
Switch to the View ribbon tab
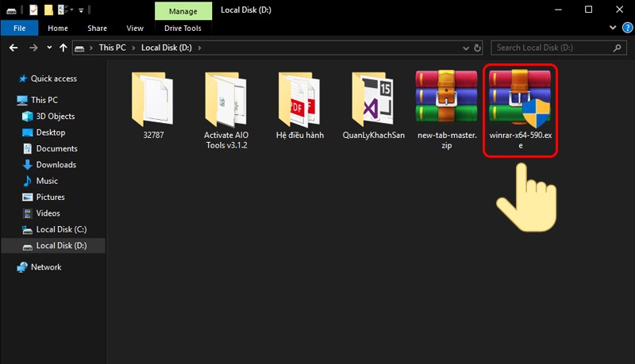[x=135, y=29]
